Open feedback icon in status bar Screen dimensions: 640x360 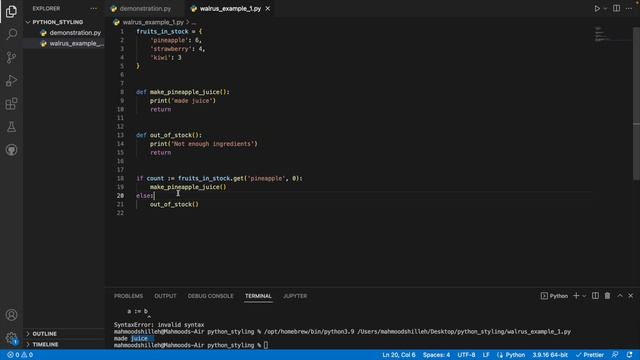click(x=615, y=355)
